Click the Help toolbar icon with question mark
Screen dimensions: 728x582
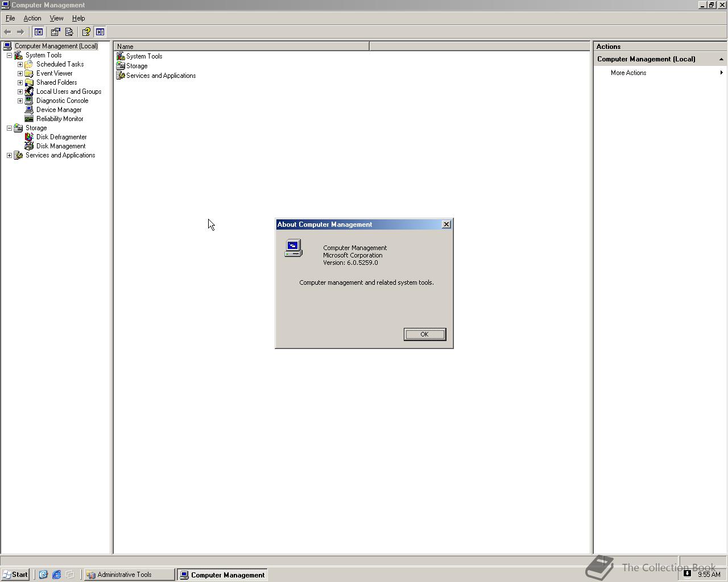[x=86, y=32]
